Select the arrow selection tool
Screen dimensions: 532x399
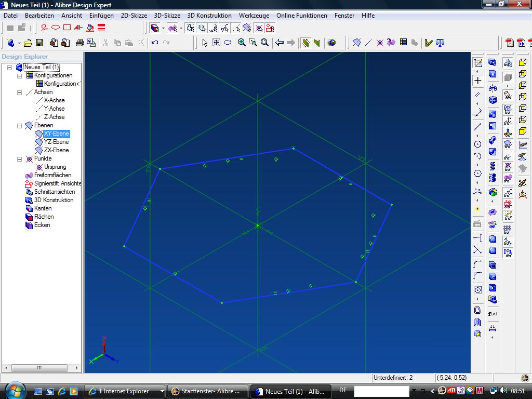pyautogui.click(x=205, y=43)
